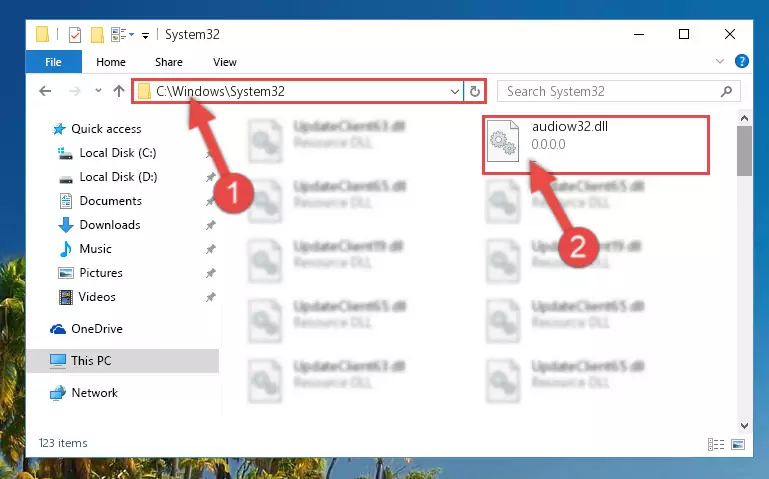Expand the ribbon with the chevron
The image size is (769, 479).
click(x=720, y=61)
